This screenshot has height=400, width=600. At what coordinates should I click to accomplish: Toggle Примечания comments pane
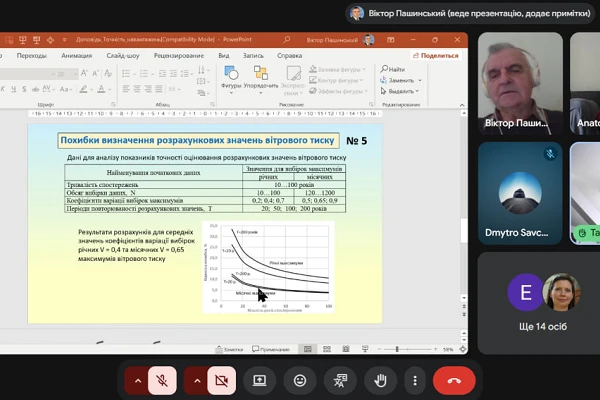click(x=271, y=349)
